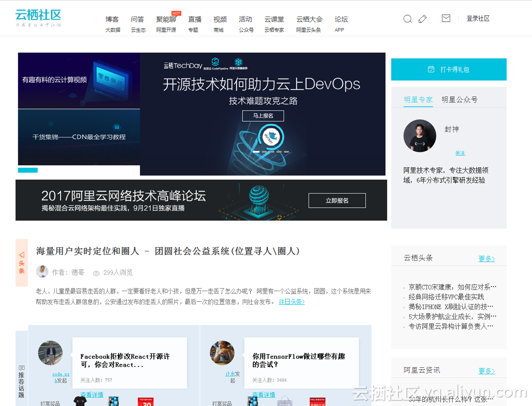The width and height of the screenshot is (532, 406).
Task: Click 更多 link in 阿里云资讯 panel
Action: (487, 371)
